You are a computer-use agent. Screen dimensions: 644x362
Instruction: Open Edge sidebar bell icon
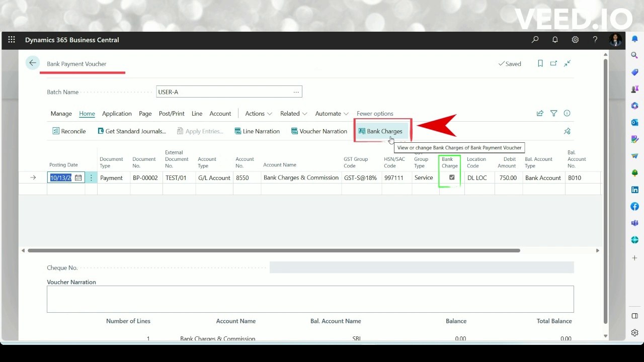[x=635, y=39]
